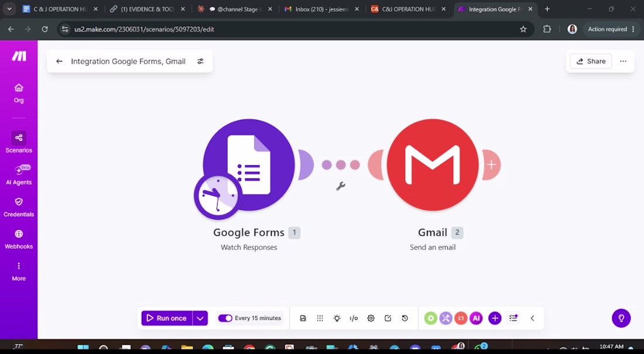Screen dimensions: 644x354
Task: Open the history clock icon in toolbar
Action: 405,318
